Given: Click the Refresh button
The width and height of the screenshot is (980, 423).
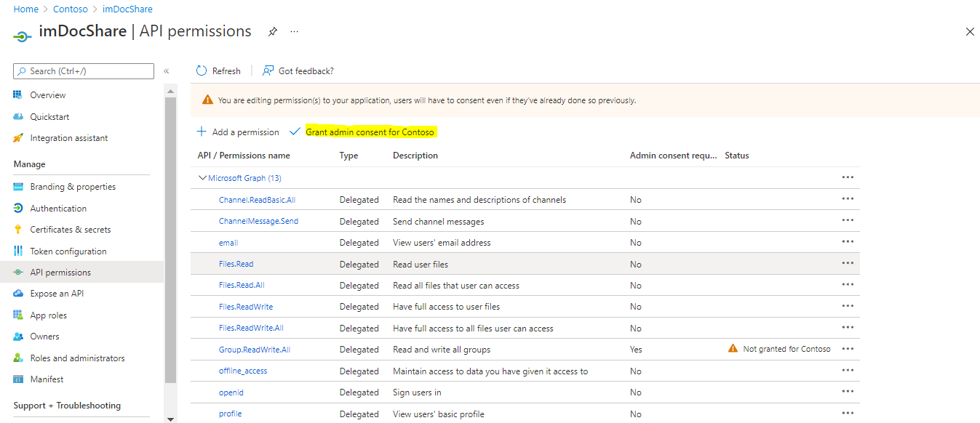Looking at the screenshot, I should (218, 71).
